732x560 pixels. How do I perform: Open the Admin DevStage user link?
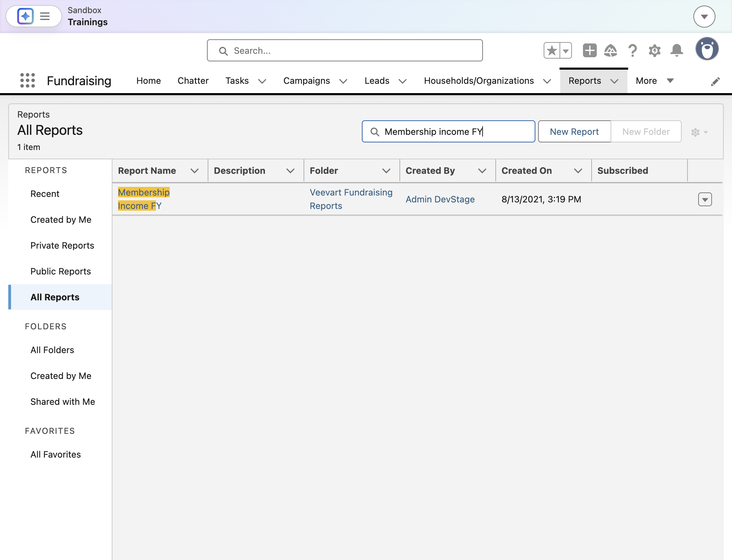coord(440,199)
